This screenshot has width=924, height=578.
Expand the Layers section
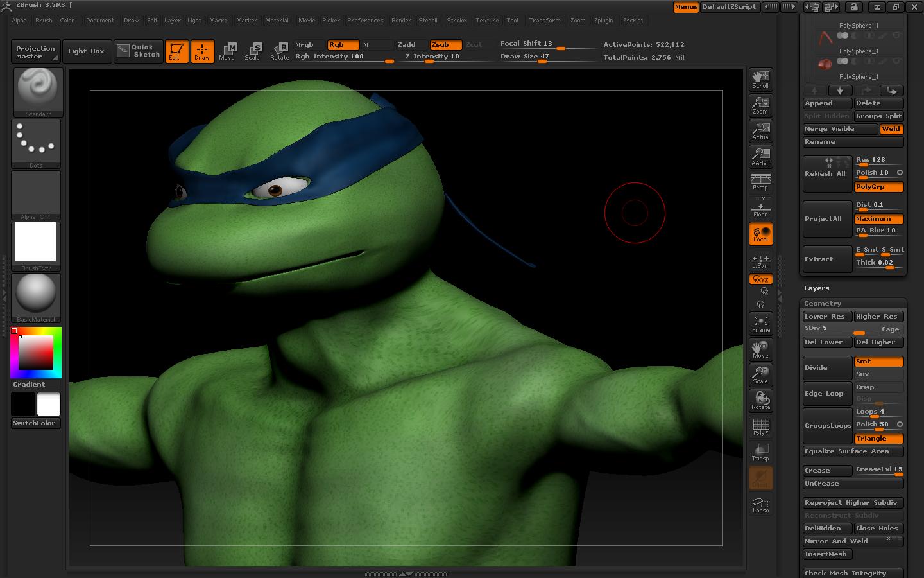[x=817, y=288]
